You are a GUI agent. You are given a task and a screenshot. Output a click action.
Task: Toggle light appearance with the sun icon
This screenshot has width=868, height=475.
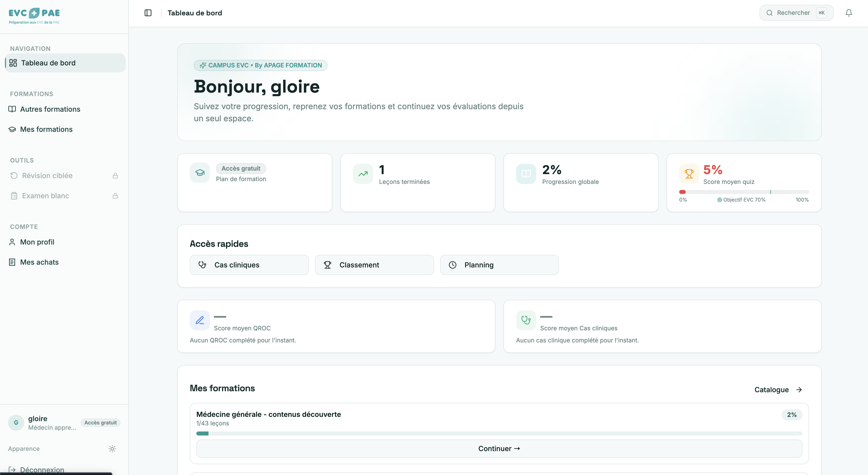point(112,449)
